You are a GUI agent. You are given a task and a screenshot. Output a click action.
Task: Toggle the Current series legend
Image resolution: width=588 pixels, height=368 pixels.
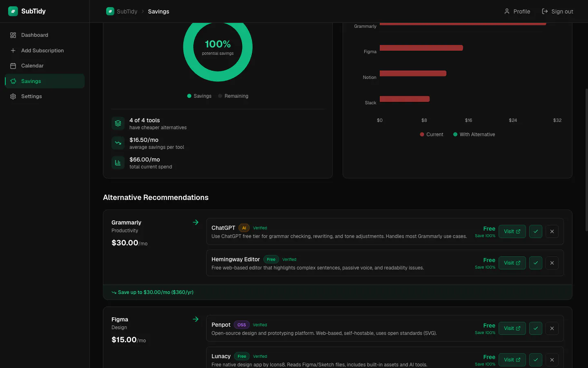click(x=432, y=135)
